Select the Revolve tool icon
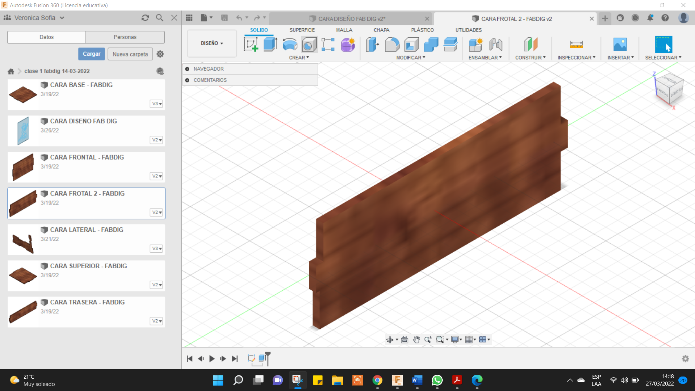 pyautogui.click(x=290, y=44)
